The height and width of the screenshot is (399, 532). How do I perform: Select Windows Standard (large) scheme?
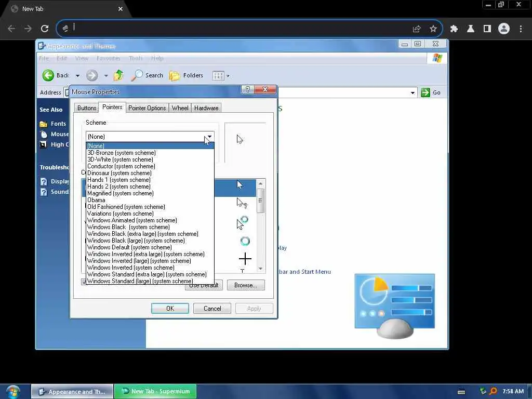pyautogui.click(x=150, y=281)
